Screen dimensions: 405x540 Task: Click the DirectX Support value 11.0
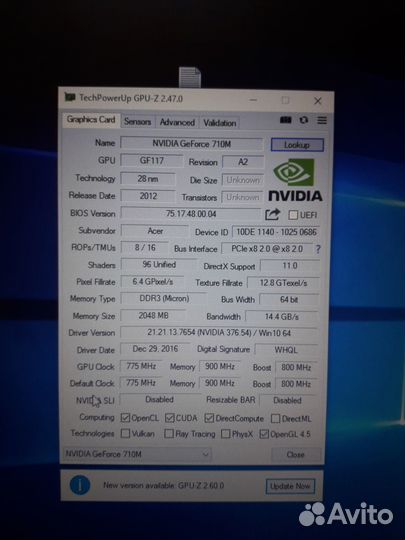[290, 266]
